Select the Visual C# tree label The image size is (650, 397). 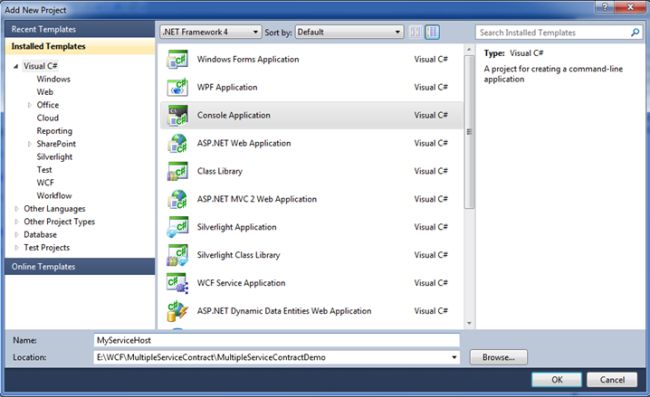point(40,66)
